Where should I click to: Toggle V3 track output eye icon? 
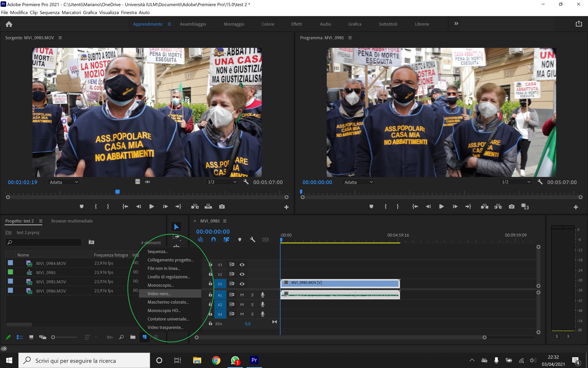(242, 265)
